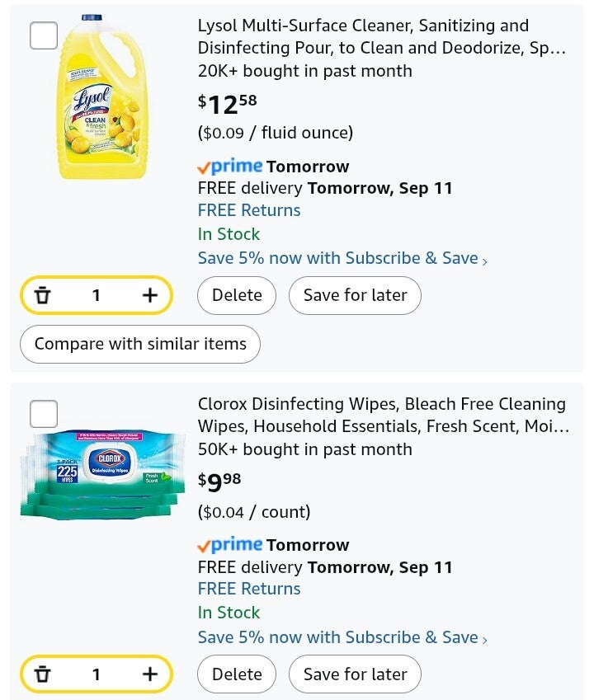Select the Clorox Disinfecting Wipes checkbox
This screenshot has height=700, width=594.
click(44, 414)
